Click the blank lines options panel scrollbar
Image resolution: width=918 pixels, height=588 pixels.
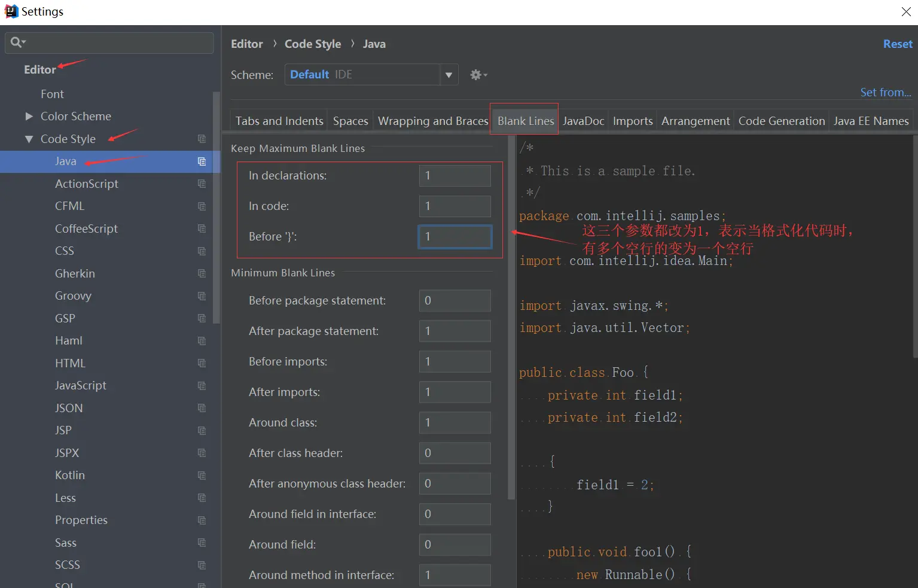point(511,318)
